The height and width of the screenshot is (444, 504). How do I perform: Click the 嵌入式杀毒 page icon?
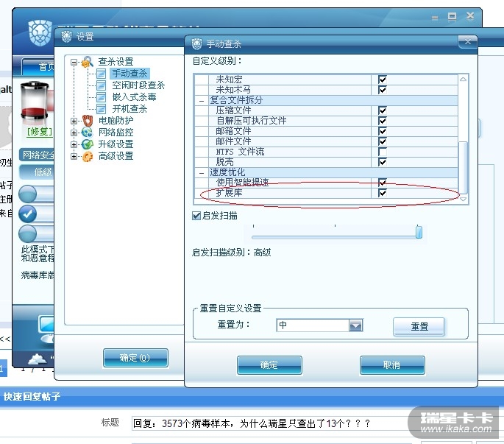click(101, 97)
